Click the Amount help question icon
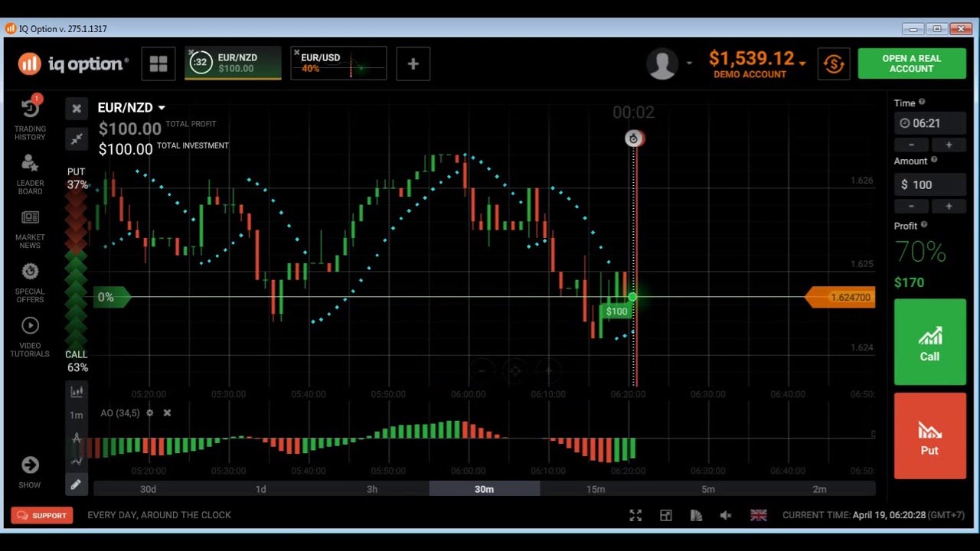 click(934, 160)
